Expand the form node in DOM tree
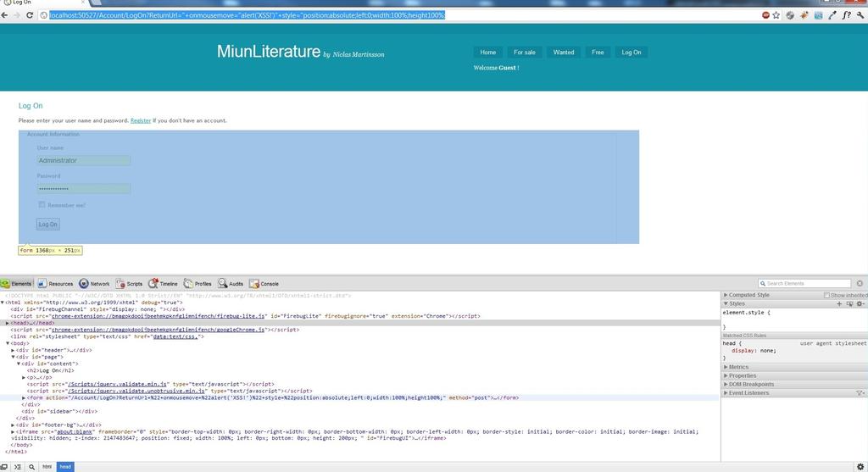Screen dimensions: 868x472 (x=24, y=397)
